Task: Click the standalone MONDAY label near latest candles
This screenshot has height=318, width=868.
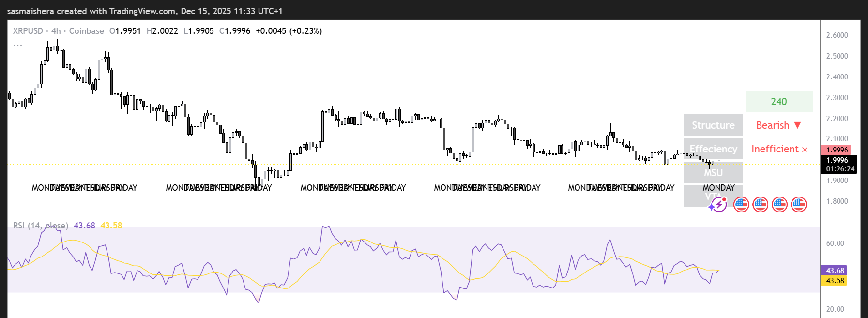Action: [719, 188]
